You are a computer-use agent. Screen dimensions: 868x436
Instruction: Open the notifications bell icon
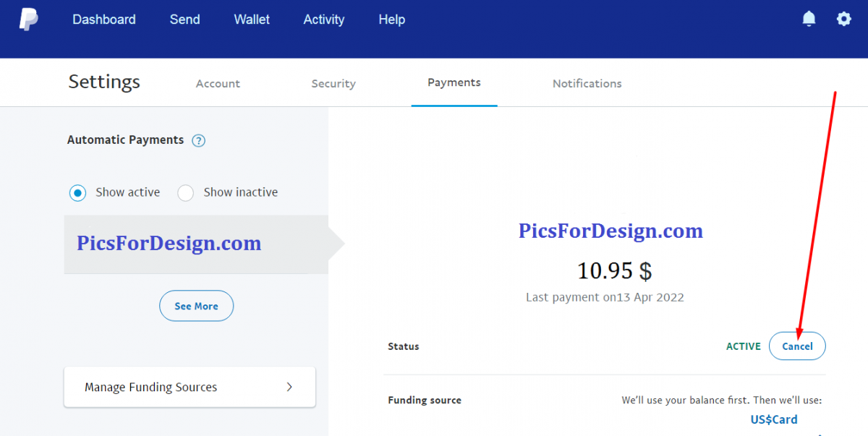pyautogui.click(x=809, y=20)
